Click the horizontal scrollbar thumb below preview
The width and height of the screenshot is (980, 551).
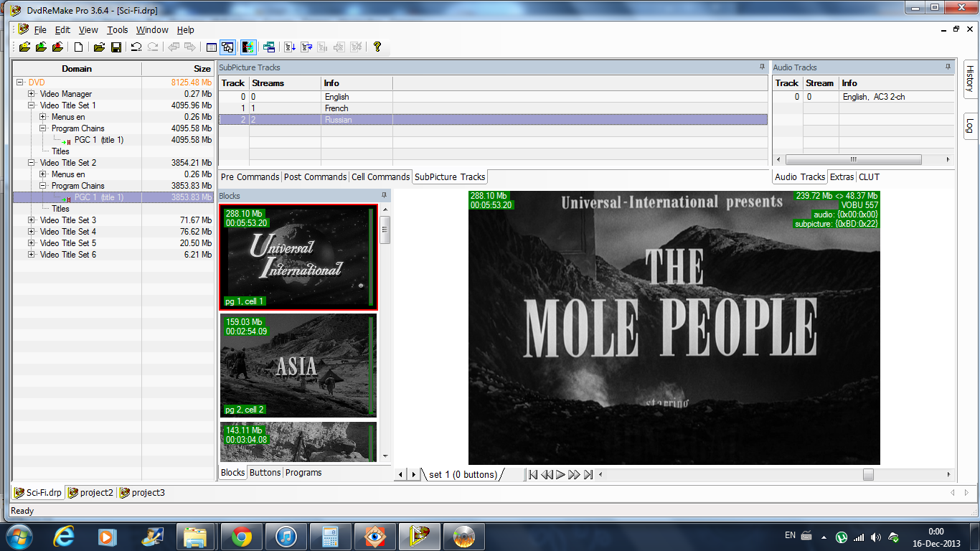click(x=868, y=474)
